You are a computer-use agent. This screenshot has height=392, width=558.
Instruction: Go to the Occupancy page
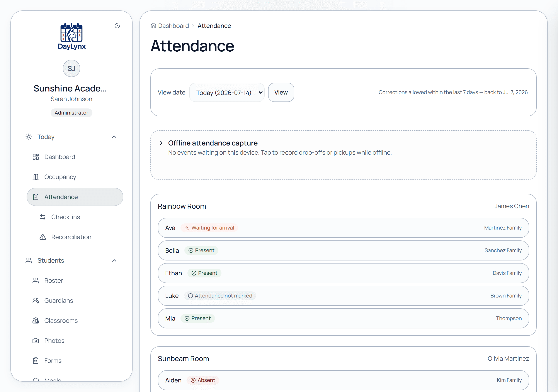(75, 177)
